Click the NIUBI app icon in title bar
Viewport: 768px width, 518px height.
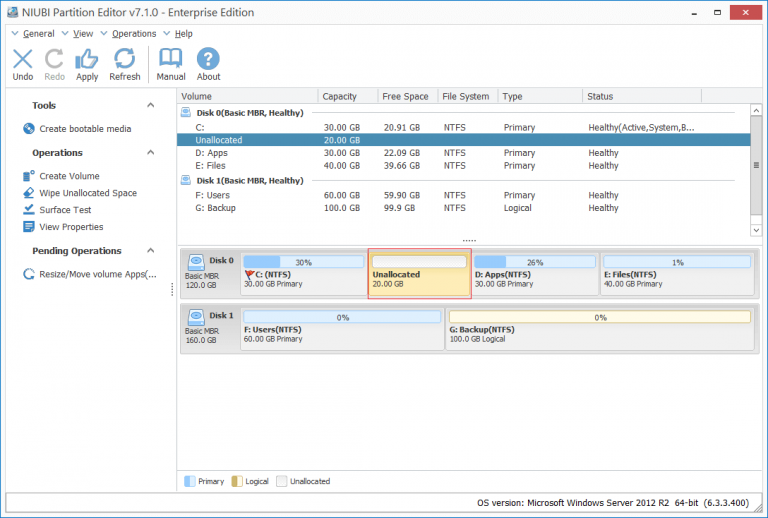point(13,12)
